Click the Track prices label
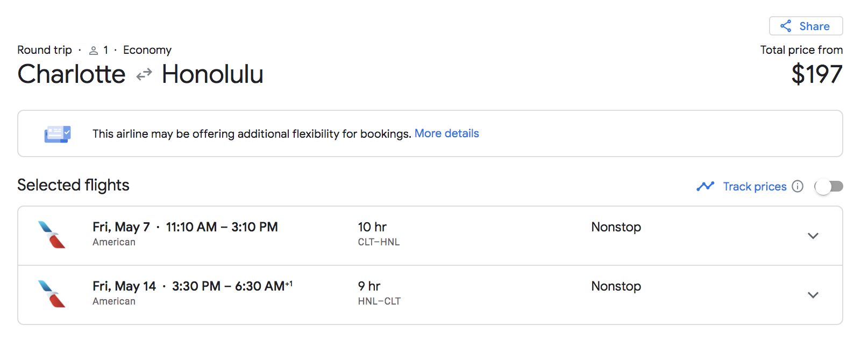 click(754, 186)
